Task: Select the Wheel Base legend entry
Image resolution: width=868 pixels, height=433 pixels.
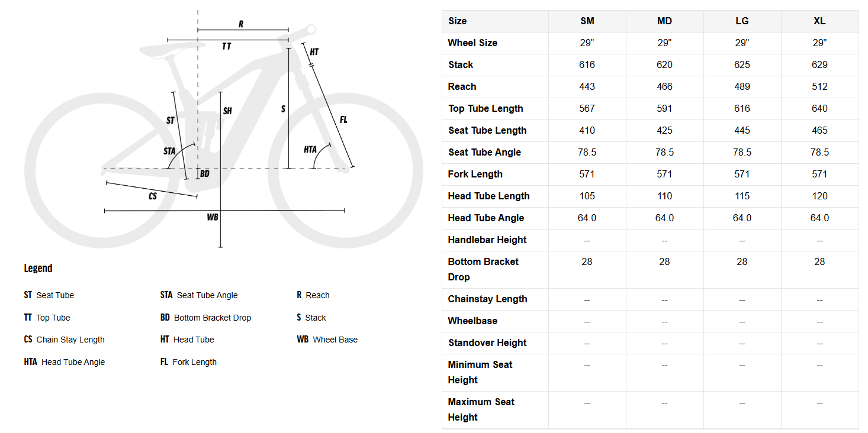Action: [327, 340]
